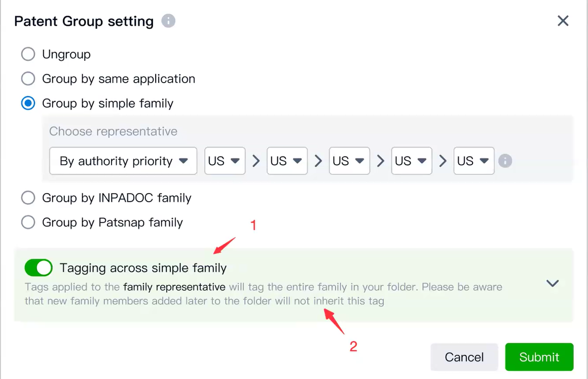Disable Tagging across simple family toggle
This screenshot has height=379, width=588.
point(39,268)
